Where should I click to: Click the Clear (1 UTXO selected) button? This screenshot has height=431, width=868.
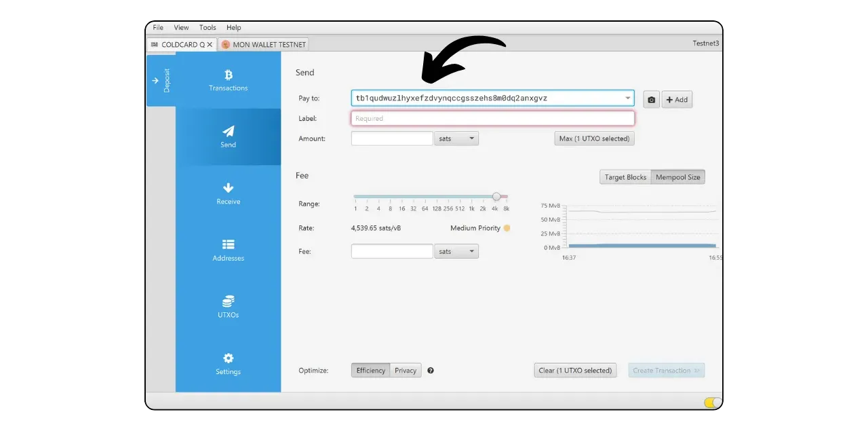tap(575, 371)
